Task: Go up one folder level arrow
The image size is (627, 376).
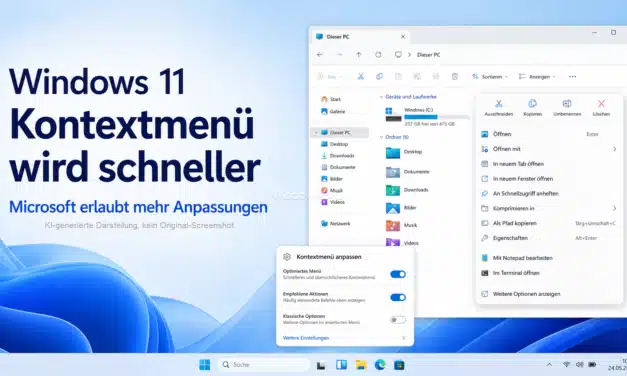Action: click(x=359, y=55)
